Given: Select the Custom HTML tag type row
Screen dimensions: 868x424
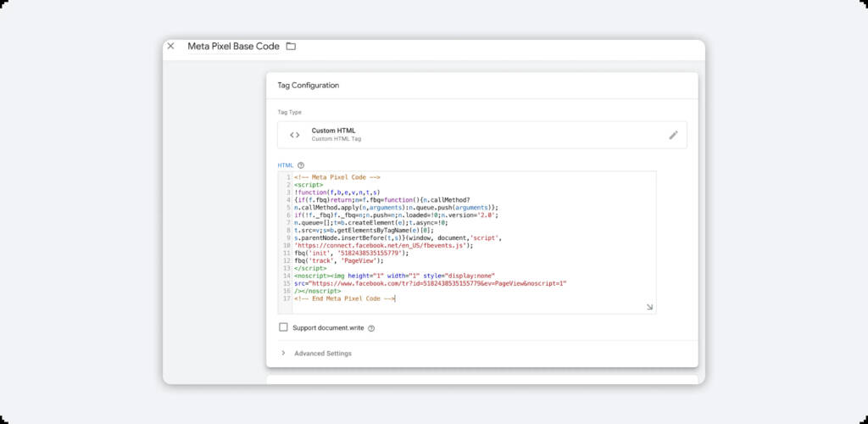Looking at the screenshot, I should 481,135.
